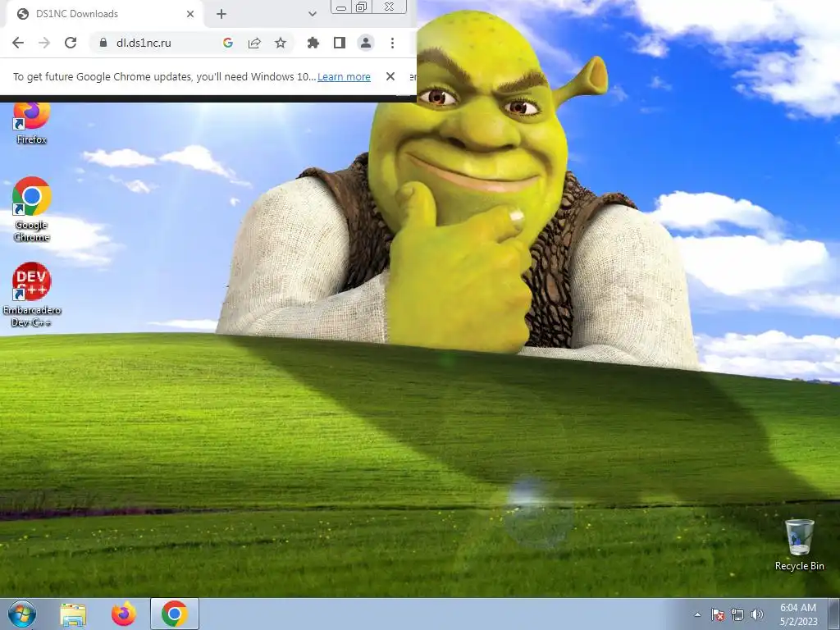Viewport: 840px width, 630px height.
Task: Open the volume speaker tray icon
Action: click(757, 614)
